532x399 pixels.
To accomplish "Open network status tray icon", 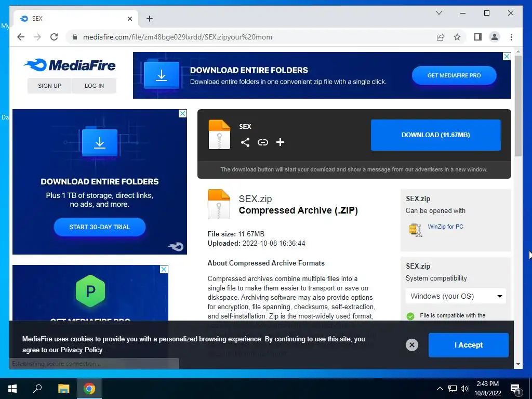I will point(453,389).
